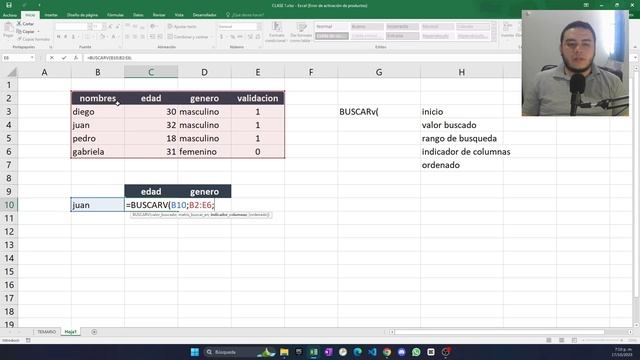Open the font size combo box

coord(99,27)
